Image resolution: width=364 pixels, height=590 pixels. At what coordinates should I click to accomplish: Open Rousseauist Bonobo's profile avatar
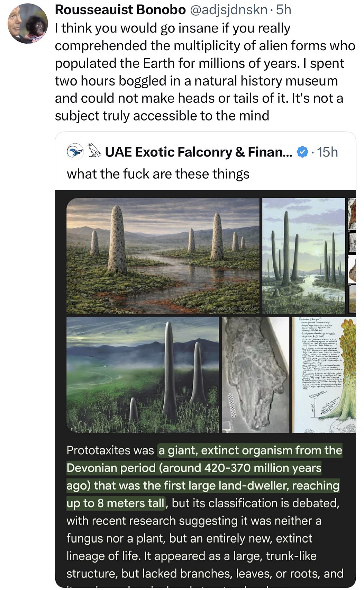coord(28,24)
